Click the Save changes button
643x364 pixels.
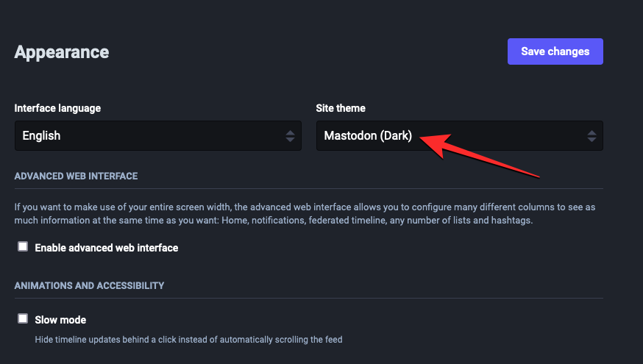[555, 51]
